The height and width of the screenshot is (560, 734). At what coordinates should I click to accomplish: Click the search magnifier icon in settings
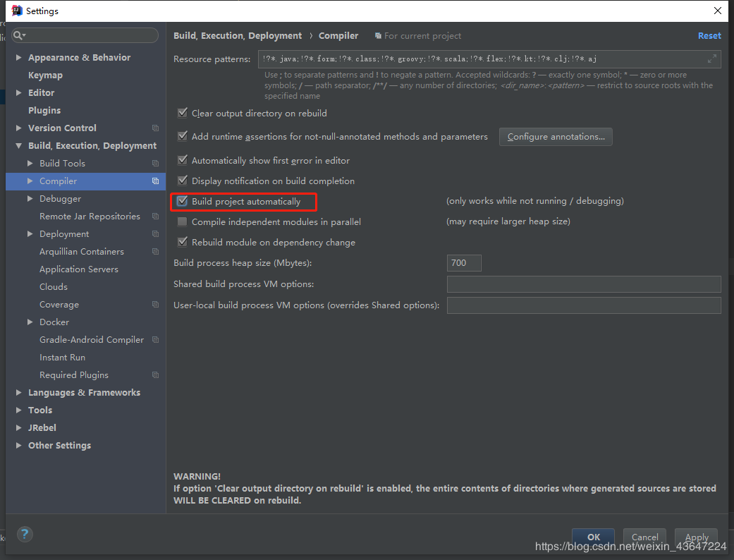click(x=18, y=35)
